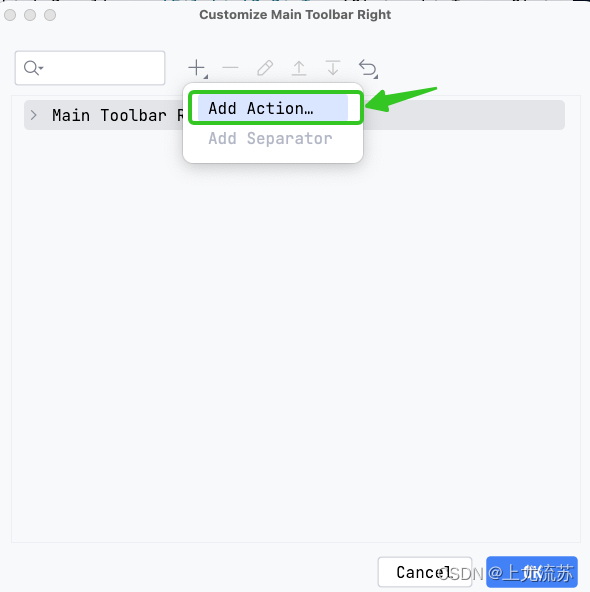Click the minus Remove icon

[x=230, y=68]
